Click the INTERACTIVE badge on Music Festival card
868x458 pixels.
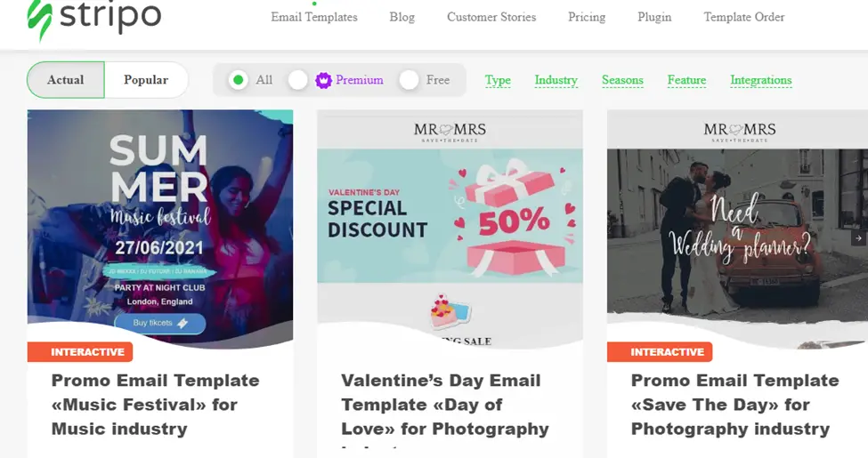click(80, 352)
